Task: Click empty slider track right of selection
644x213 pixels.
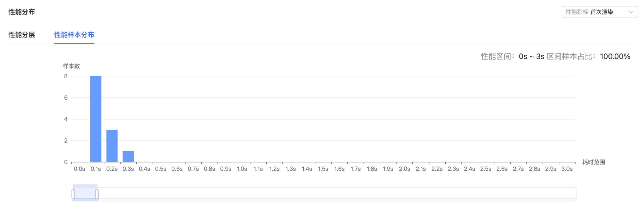Action: coord(337,194)
